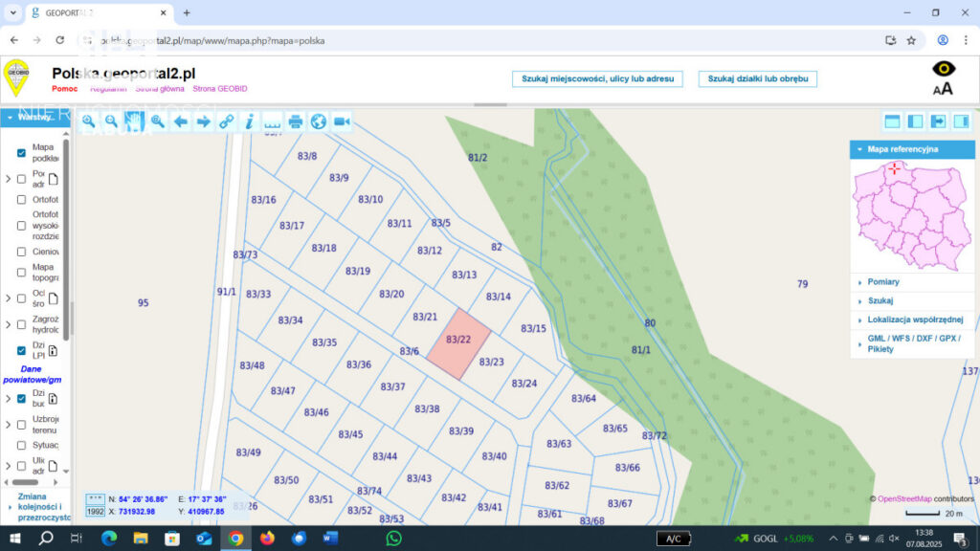Uncheck the Mapa podkładowa layer checkbox
The height and width of the screenshot is (551, 980).
[21, 153]
